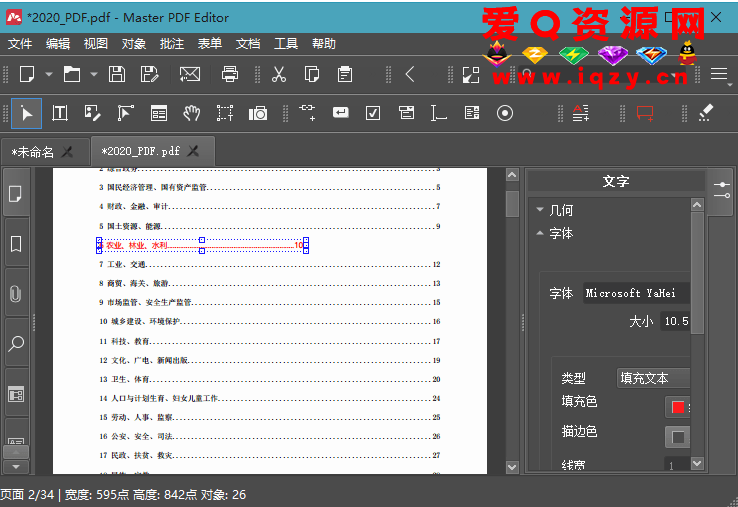Open the 帮助 menu
The height and width of the screenshot is (507, 738).
coord(324,44)
